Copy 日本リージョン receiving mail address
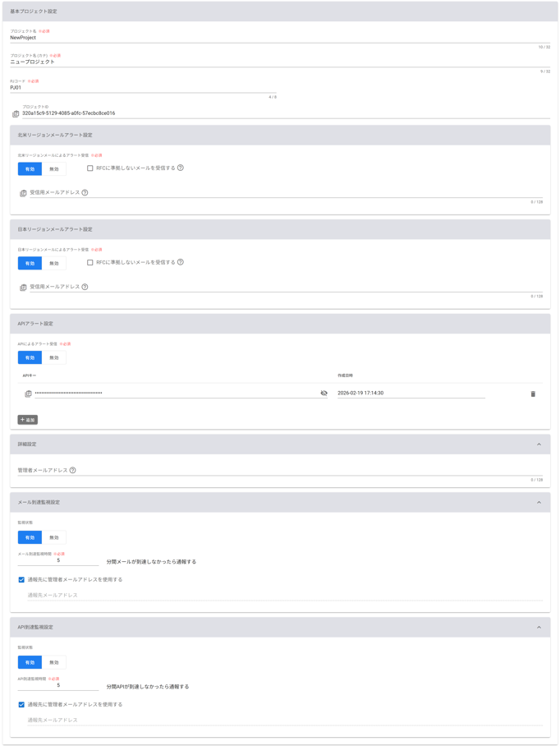This screenshot has width=560, height=746. click(x=23, y=288)
